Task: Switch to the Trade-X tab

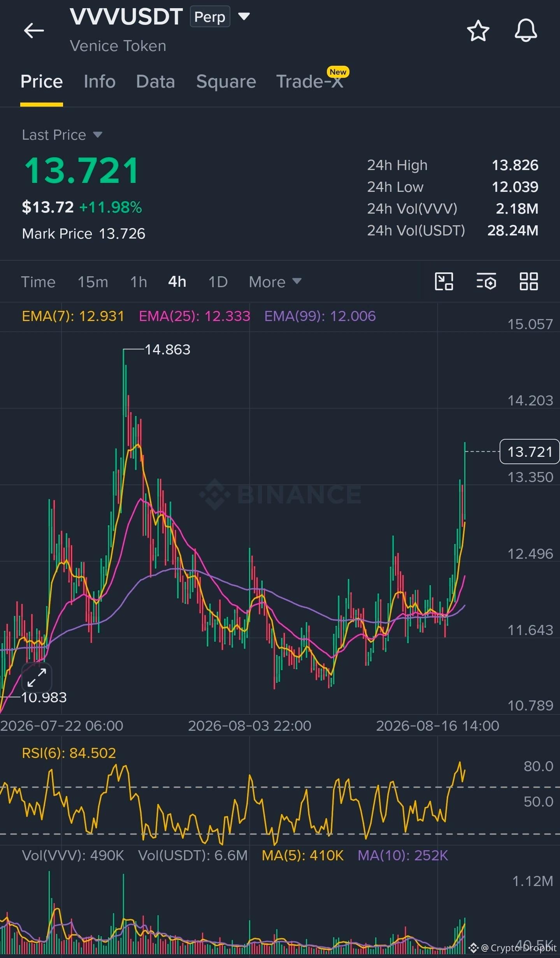Action: coord(310,82)
